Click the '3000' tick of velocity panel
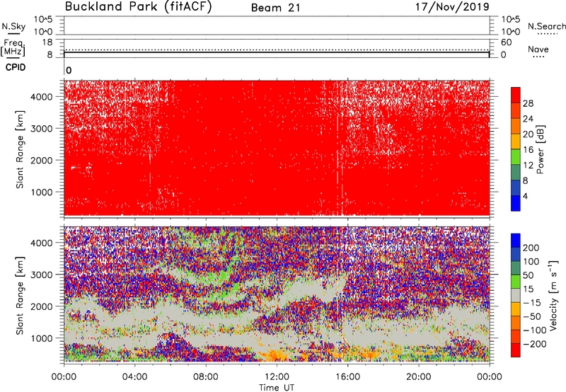 tap(42, 275)
